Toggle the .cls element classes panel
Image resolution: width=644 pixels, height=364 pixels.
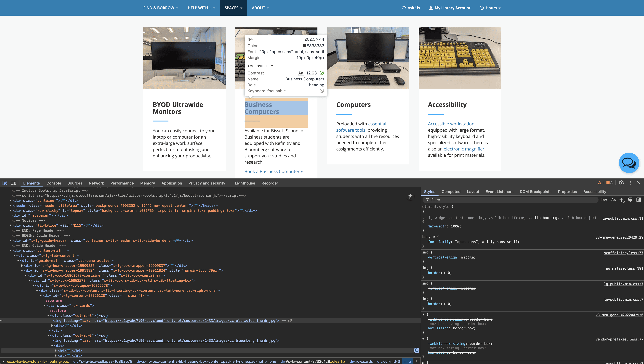tap(612, 200)
